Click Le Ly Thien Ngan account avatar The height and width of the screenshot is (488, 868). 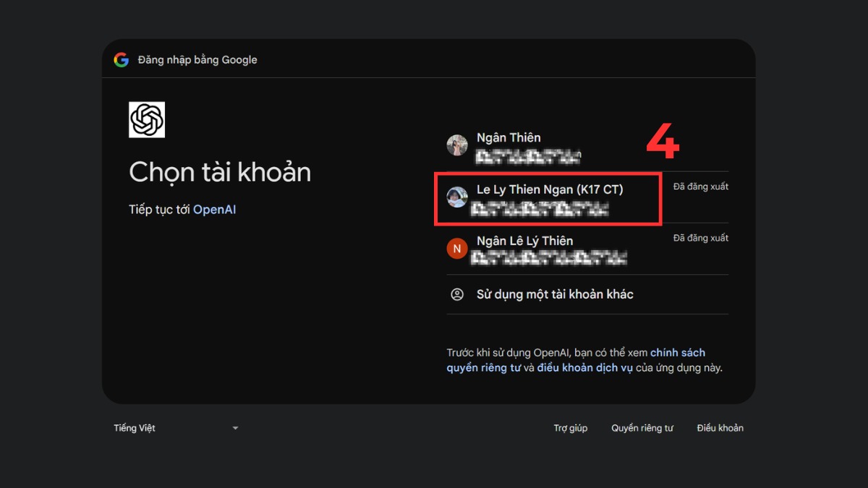457,197
